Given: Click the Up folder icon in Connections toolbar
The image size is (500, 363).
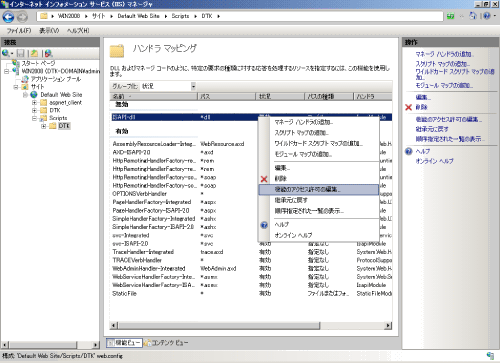Looking at the screenshot, I should [34, 53].
